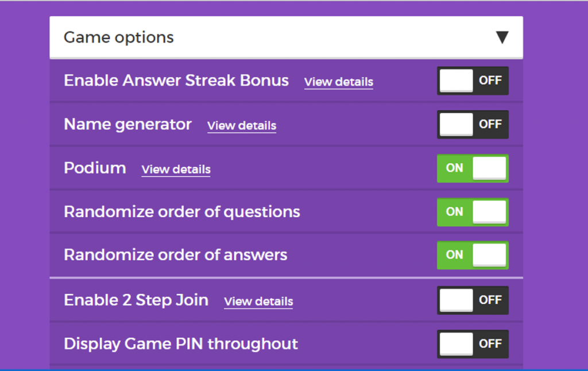The height and width of the screenshot is (371, 588).
Task: Click View details next to Name generator
Action: click(241, 126)
